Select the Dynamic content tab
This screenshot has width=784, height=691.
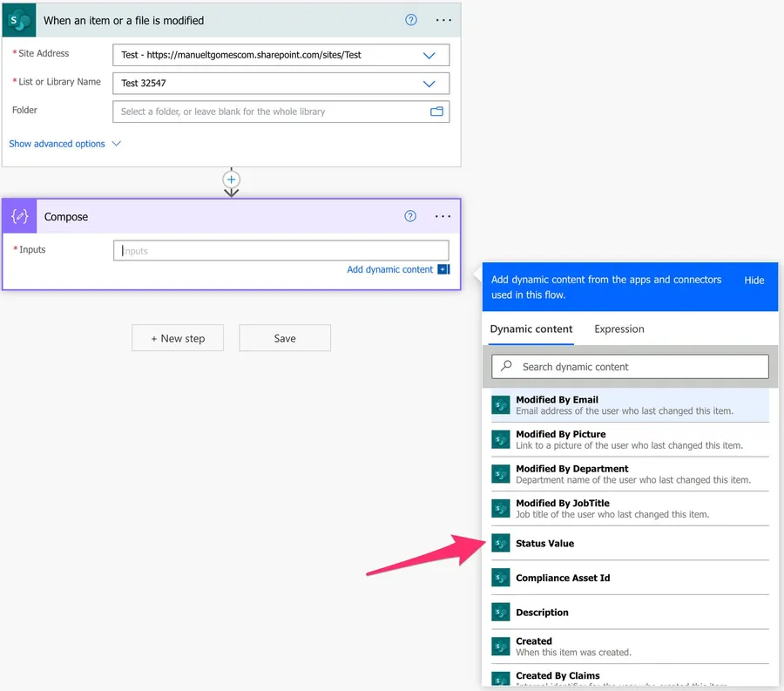(x=531, y=329)
